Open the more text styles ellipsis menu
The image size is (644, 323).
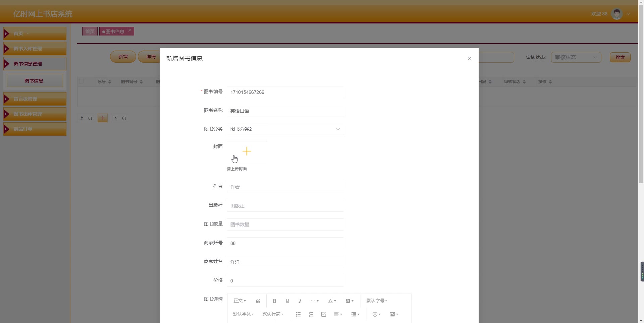pyautogui.click(x=315, y=301)
